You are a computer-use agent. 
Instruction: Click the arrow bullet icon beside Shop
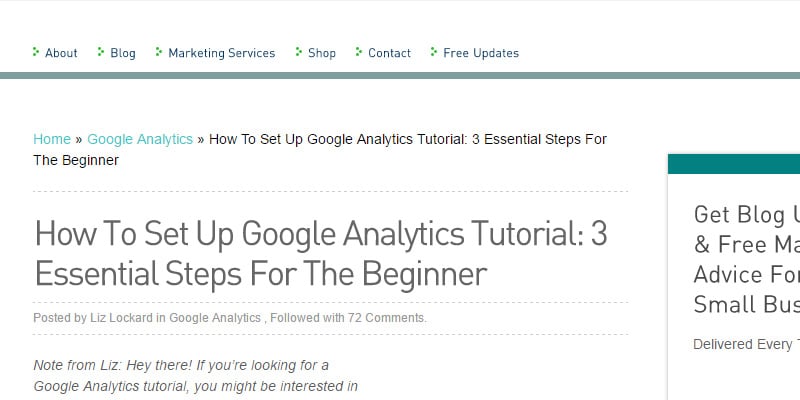point(299,51)
